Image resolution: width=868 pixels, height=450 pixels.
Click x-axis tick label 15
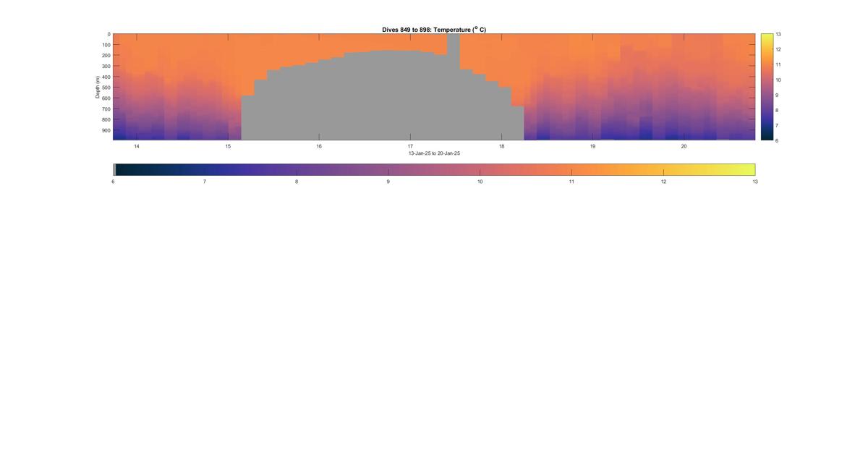pyautogui.click(x=228, y=146)
